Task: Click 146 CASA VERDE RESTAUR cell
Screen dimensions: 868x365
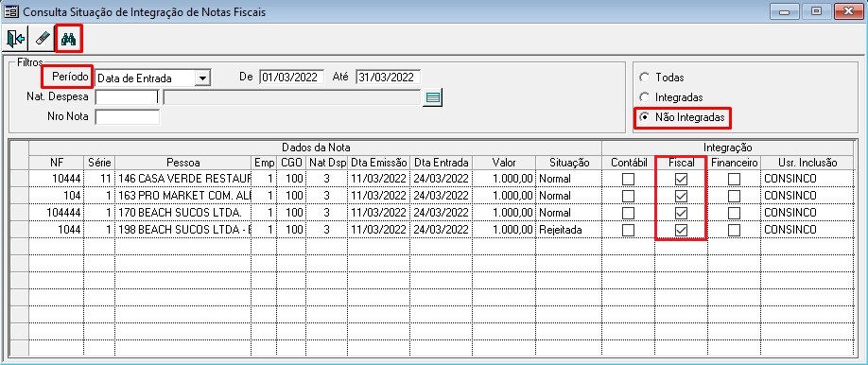Action: pos(183,179)
